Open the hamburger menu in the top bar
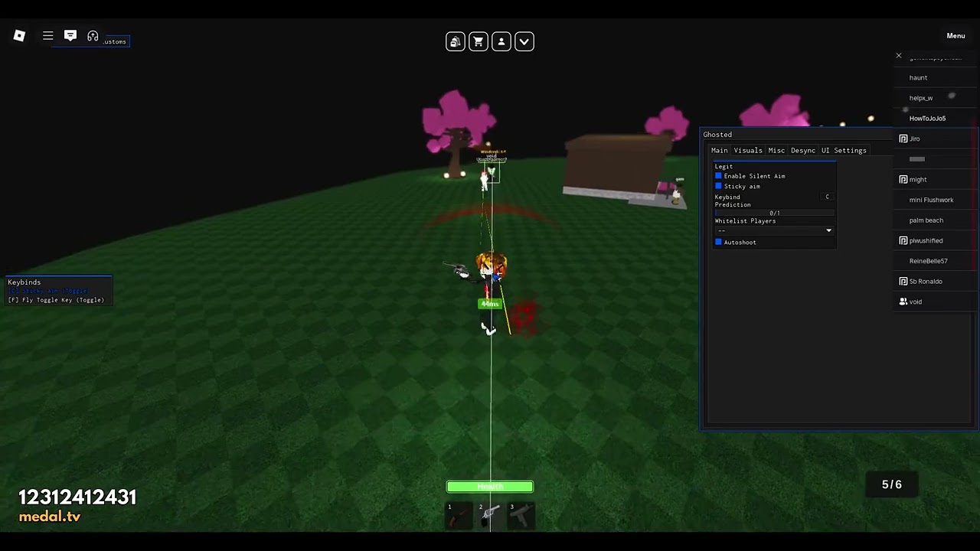This screenshot has width=980, height=551. tap(48, 36)
